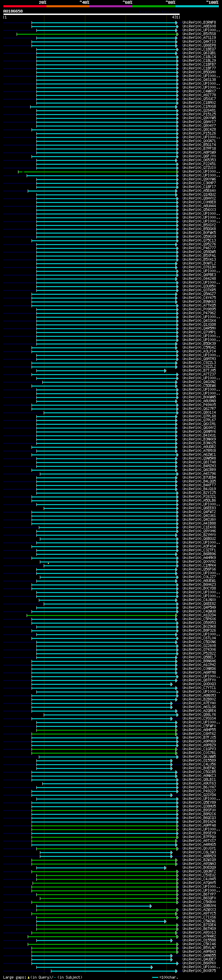Image resolution: width=222 pixels, height=980 pixels.
Task: Open hit UniRef100_B3RNF8
Action: pyautogui.click(x=199, y=23)
